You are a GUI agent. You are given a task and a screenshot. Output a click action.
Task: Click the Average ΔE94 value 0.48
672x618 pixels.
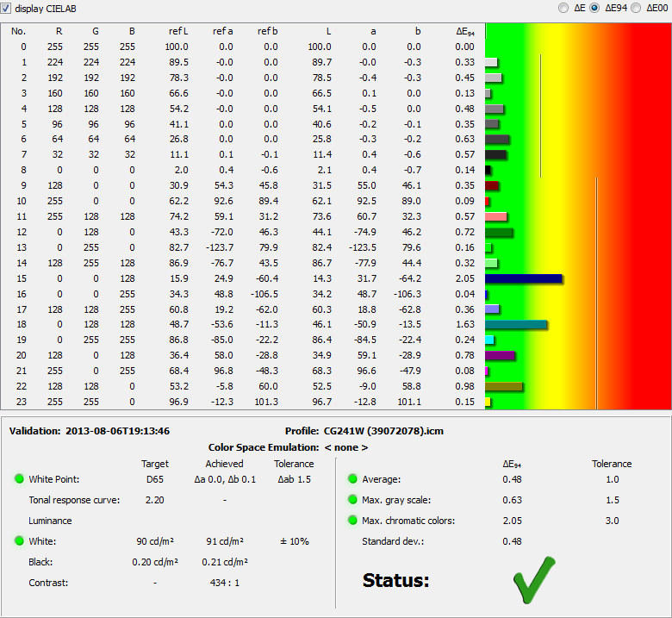pyautogui.click(x=512, y=479)
